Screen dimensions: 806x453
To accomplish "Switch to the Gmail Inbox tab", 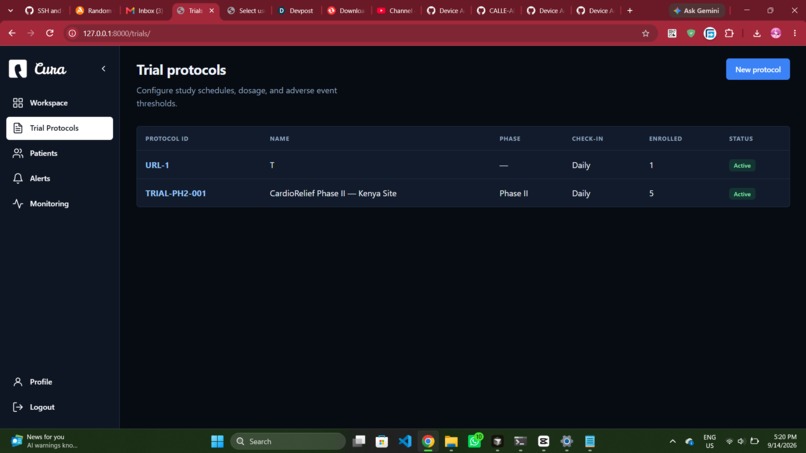I will pyautogui.click(x=144, y=11).
